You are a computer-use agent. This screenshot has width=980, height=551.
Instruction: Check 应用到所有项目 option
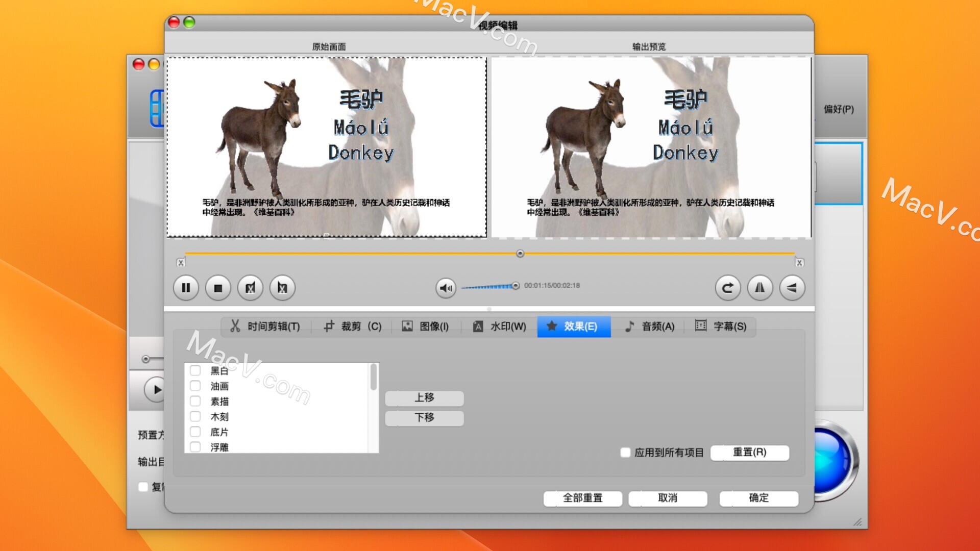tap(625, 453)
